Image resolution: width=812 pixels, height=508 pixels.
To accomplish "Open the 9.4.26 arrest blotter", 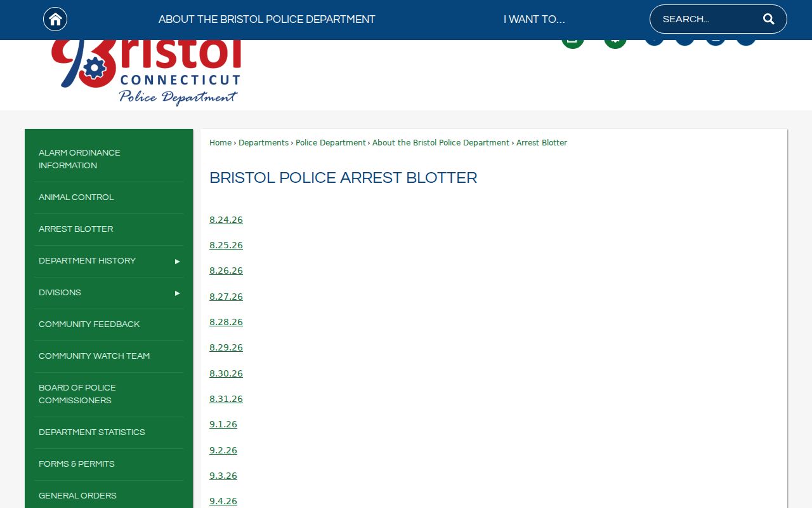I will 223,502.
